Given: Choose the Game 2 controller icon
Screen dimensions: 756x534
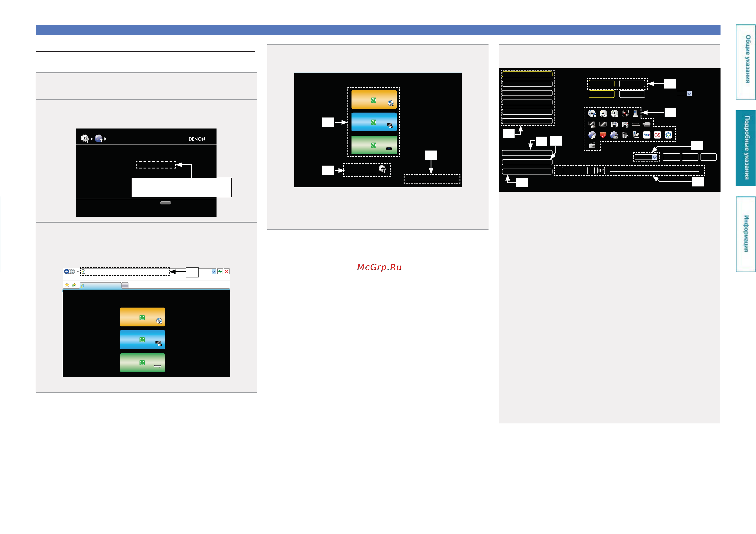Looking at the screenshot, I should (x=625, y=124).
